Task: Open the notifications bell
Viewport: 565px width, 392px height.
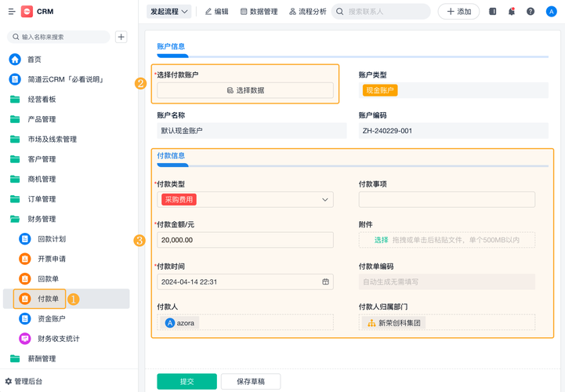Action: pyautogui.click(x=511, y=12)
